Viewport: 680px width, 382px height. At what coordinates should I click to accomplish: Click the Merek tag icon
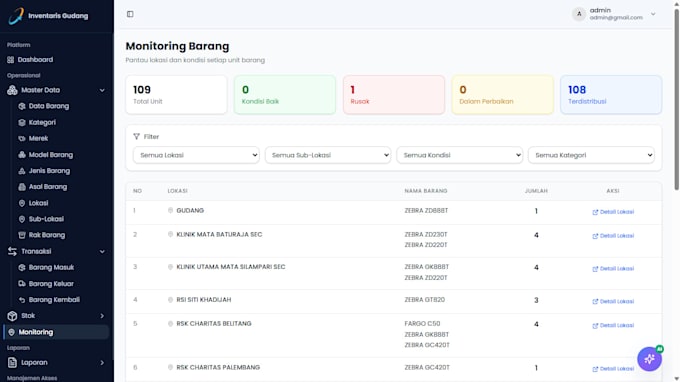[x=22, y=139]
